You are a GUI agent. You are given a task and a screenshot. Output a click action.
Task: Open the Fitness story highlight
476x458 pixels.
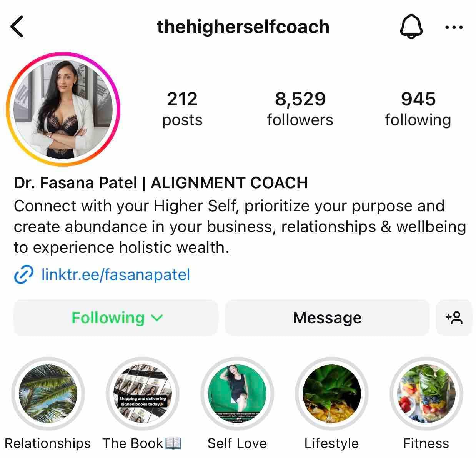(426, 393)
